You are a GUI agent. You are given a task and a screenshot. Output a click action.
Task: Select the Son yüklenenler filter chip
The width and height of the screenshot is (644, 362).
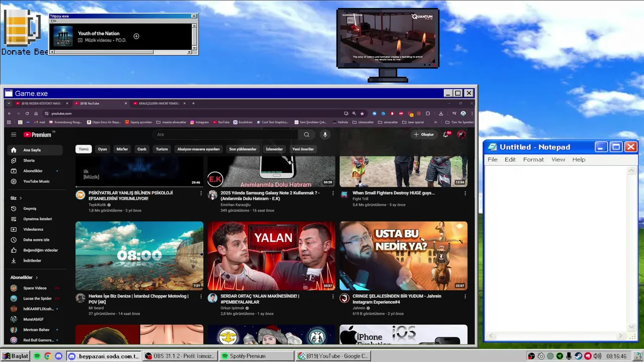(x=243, y=149)
